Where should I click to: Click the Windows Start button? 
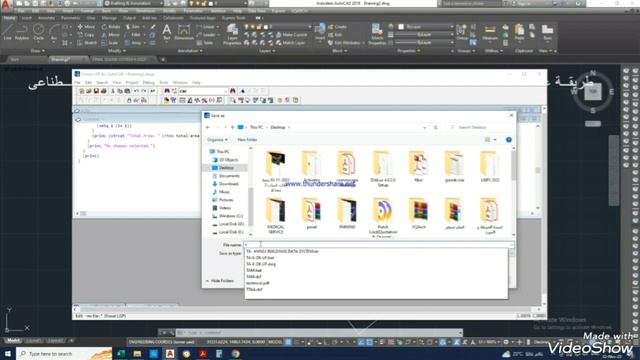pos(8,353)
